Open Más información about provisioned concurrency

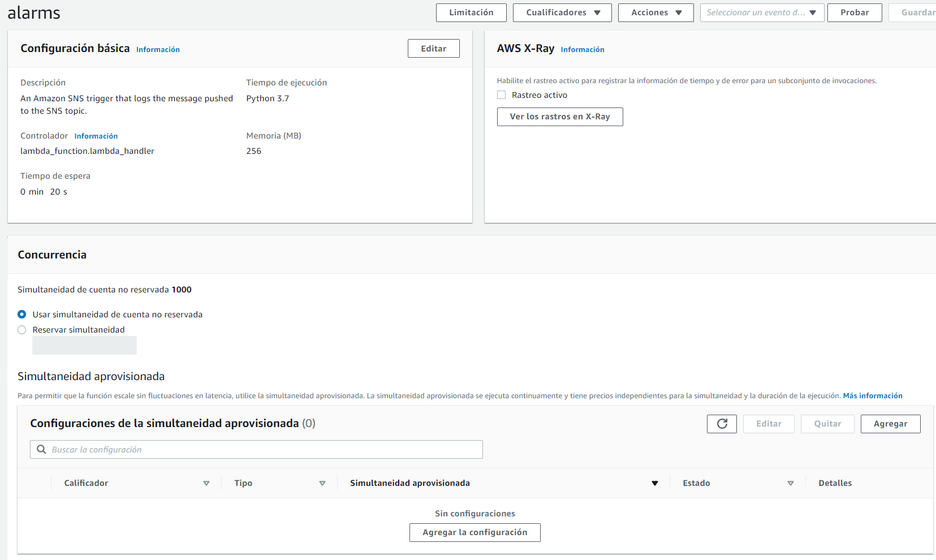[x=872, y=395]
